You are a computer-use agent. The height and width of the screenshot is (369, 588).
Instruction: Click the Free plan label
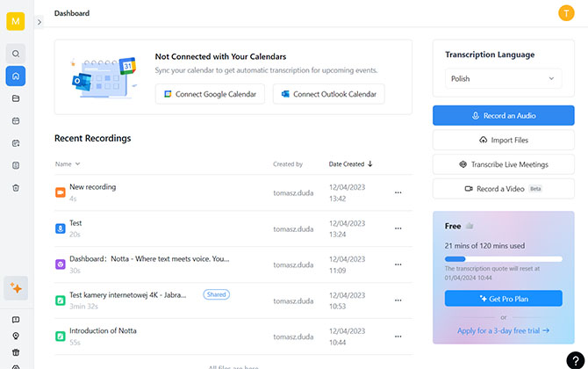pyautogui.click(x=453, y=226)
